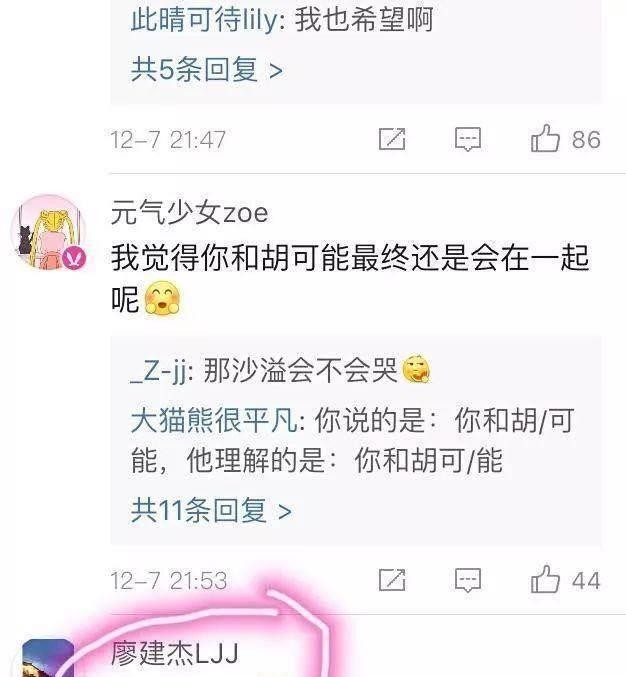Select comment text 我觉得你和胡可能最终还是会在一起

[350, 257]
